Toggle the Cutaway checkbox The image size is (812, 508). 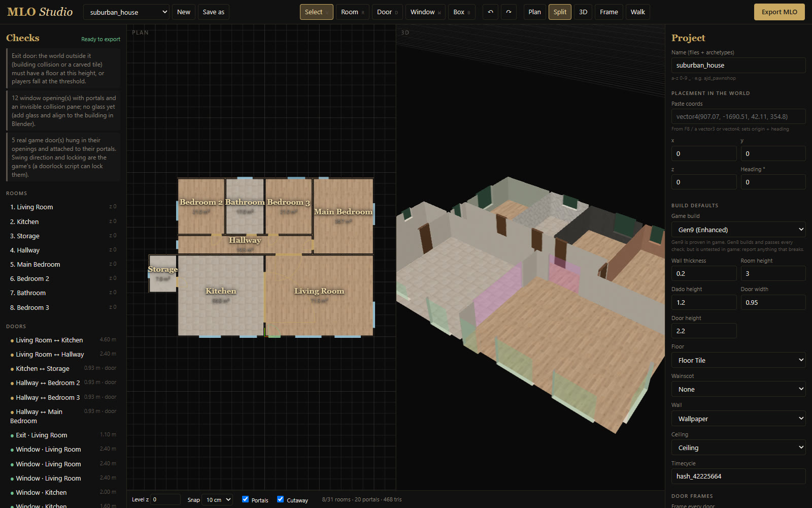coord(281,499)
